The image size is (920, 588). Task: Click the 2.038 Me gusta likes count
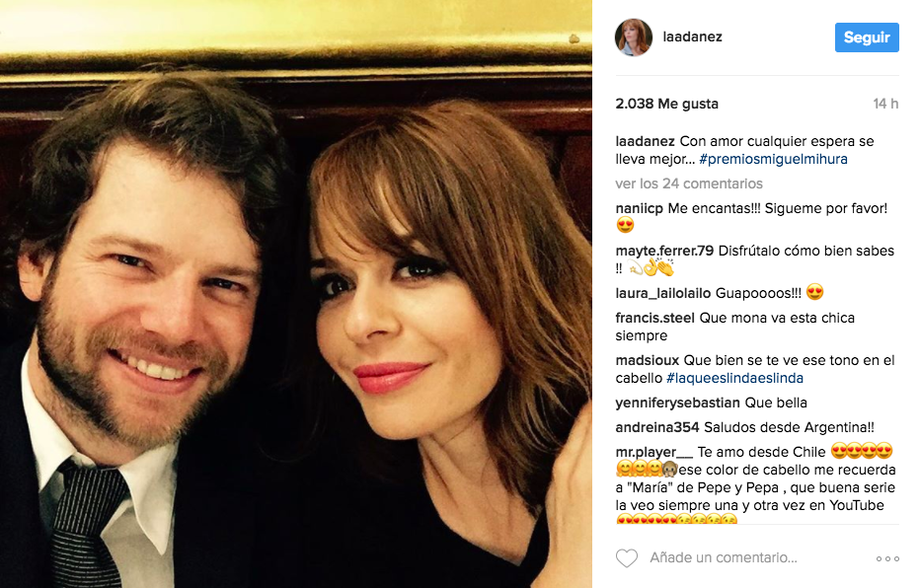666,104
